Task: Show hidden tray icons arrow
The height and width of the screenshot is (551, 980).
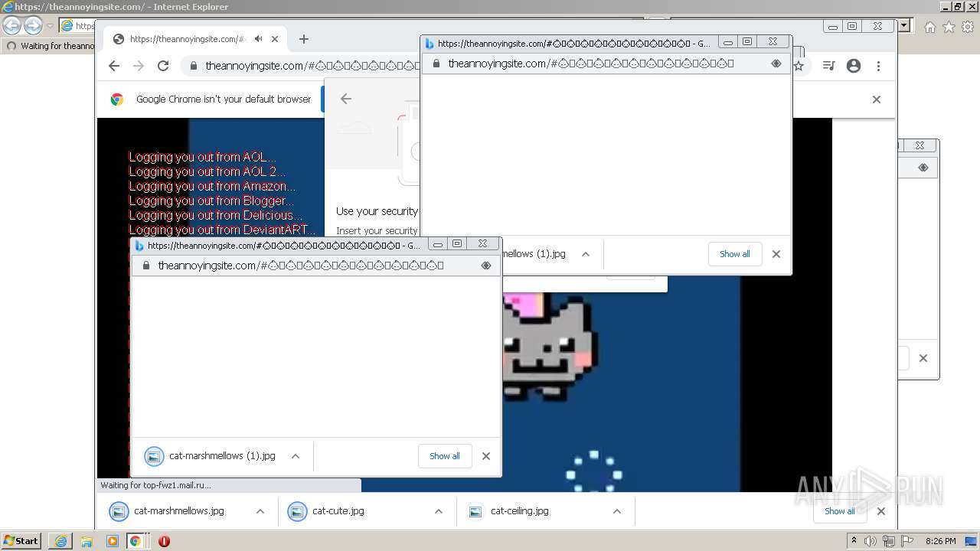Action: pos(854,541)
